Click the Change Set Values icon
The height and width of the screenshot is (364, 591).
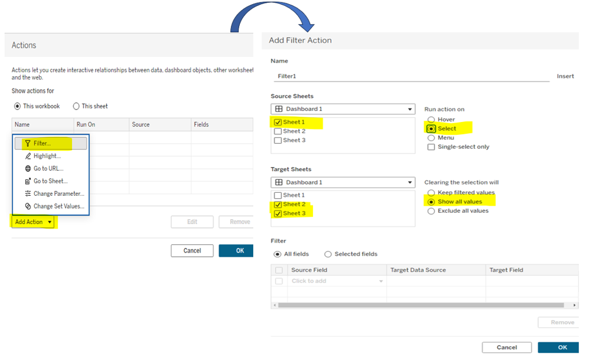(x=28, y=206)
